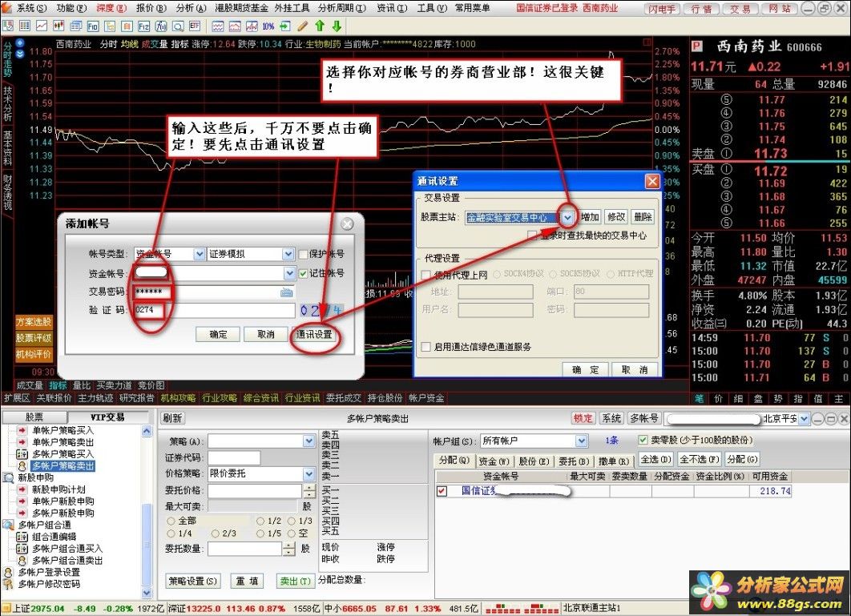Click the stacked windows toolbar icon
Image resolution: width=851 pixels, height=616 pixels.
point(75,26)
